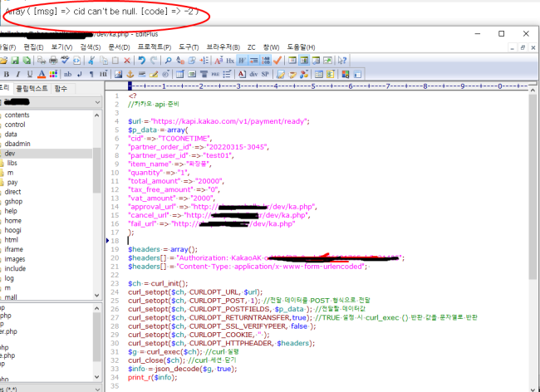Insert paragraph pilcrow tag icon

pos(91,74)
